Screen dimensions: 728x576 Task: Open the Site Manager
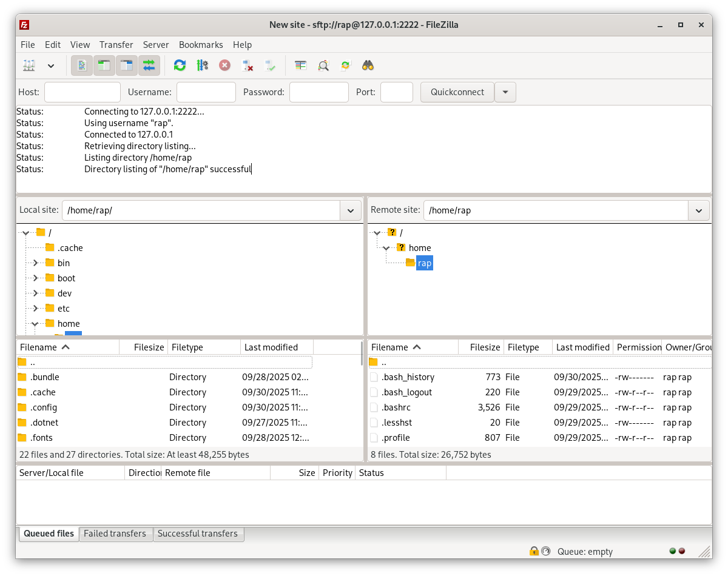click(29, 65)
